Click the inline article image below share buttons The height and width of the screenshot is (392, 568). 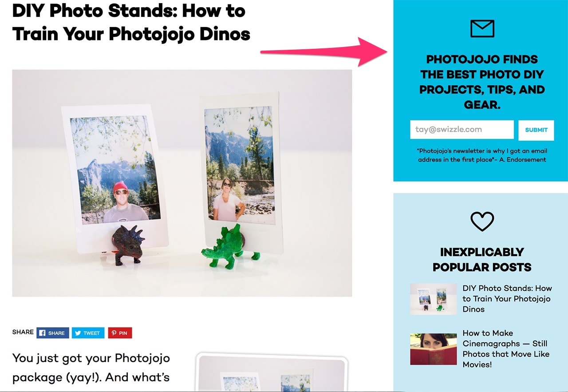[272, 372]
